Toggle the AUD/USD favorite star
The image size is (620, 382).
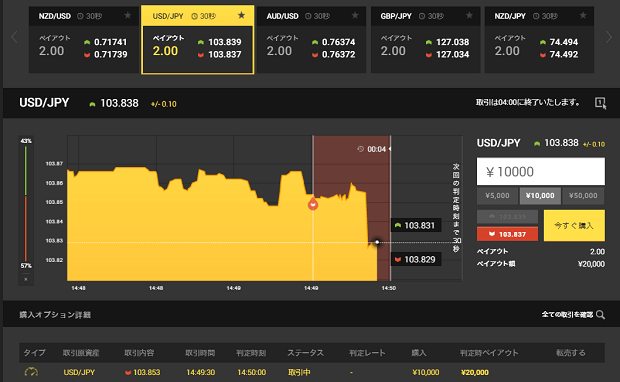click(355, 15)
